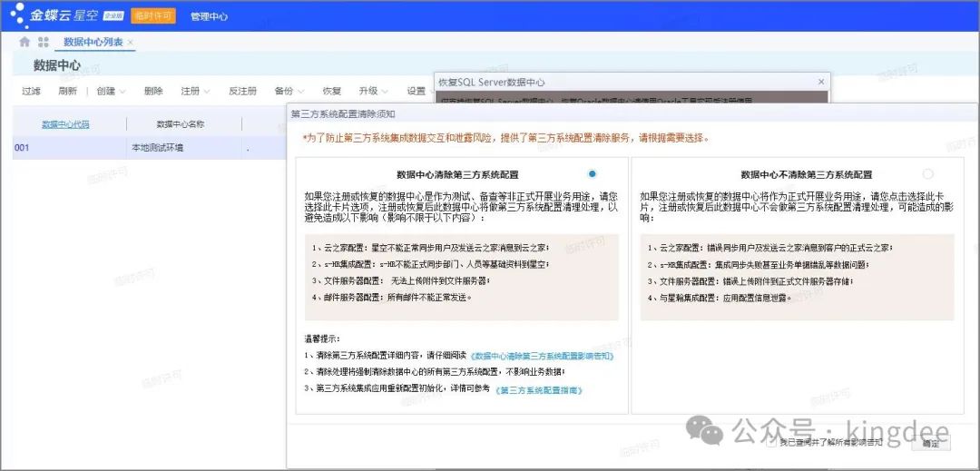Open 第三方系统配置指南 link
Image resolution: width=980 pixels, height=471 pixels.
click(x=539, y=389)
